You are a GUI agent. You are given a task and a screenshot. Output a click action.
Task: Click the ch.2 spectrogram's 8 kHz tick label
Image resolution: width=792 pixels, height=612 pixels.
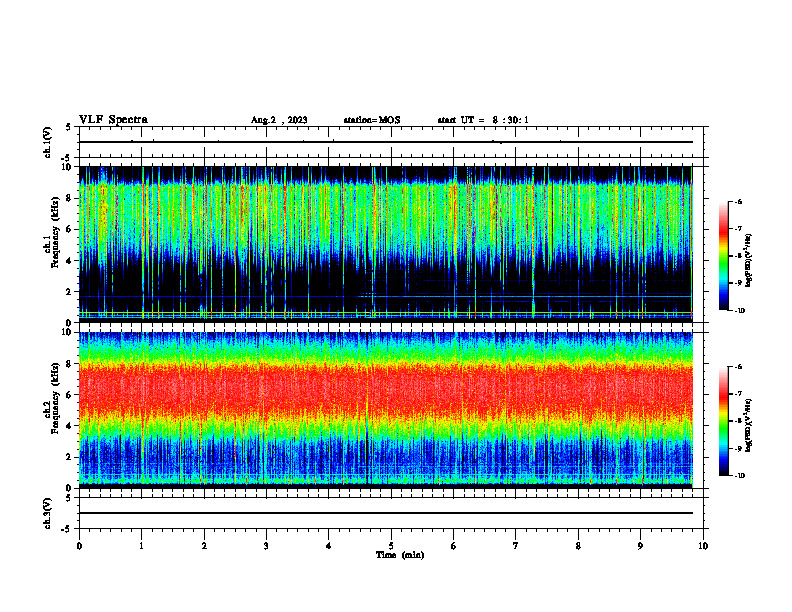[x=69, y=364]
